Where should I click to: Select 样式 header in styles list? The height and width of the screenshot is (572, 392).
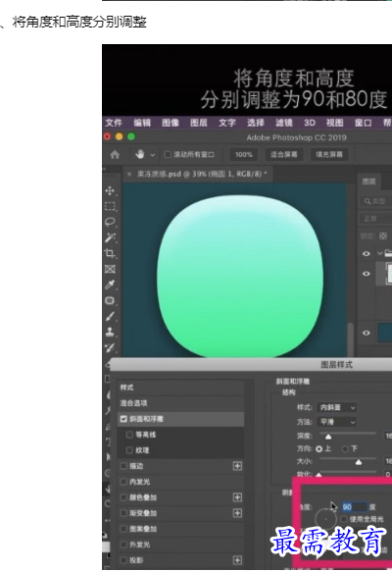[180, 388]
